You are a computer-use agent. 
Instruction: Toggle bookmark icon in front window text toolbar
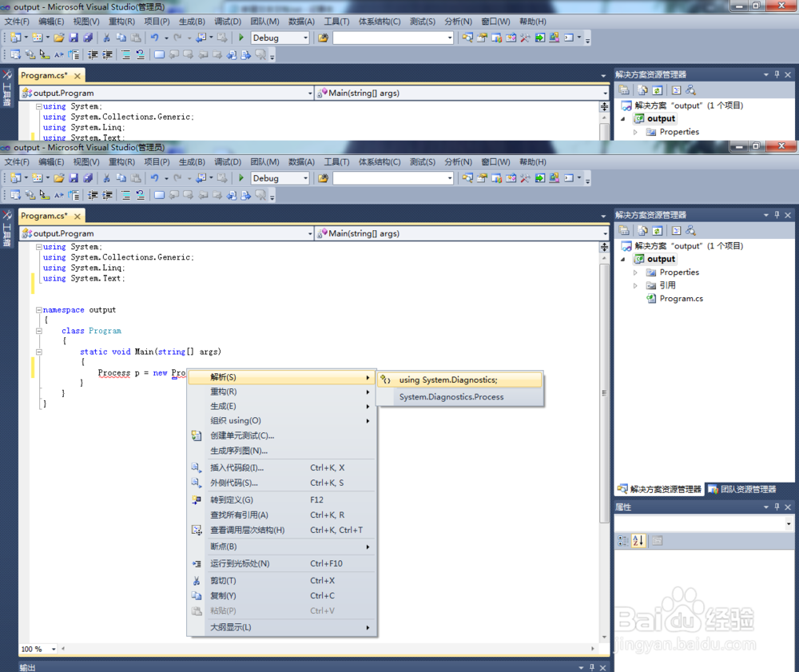pos(159,195)
